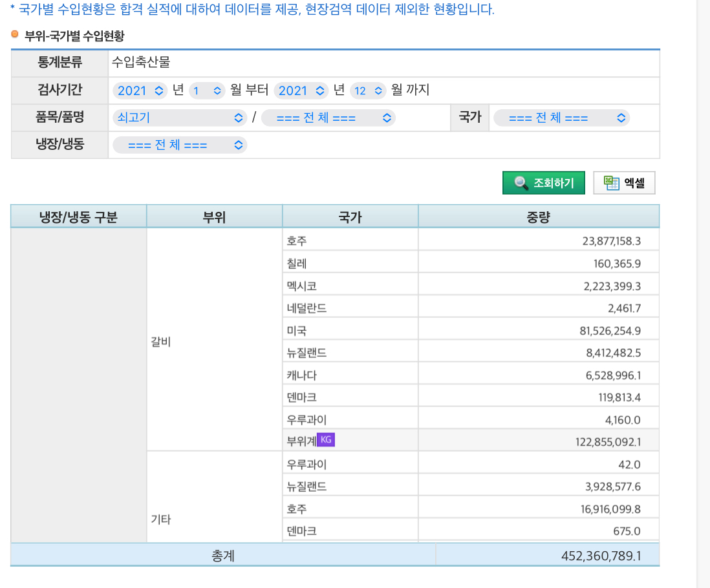This screenshot has width=710, height=588.
Task: Click the 총계 total row
Action: tap(223, 555)
